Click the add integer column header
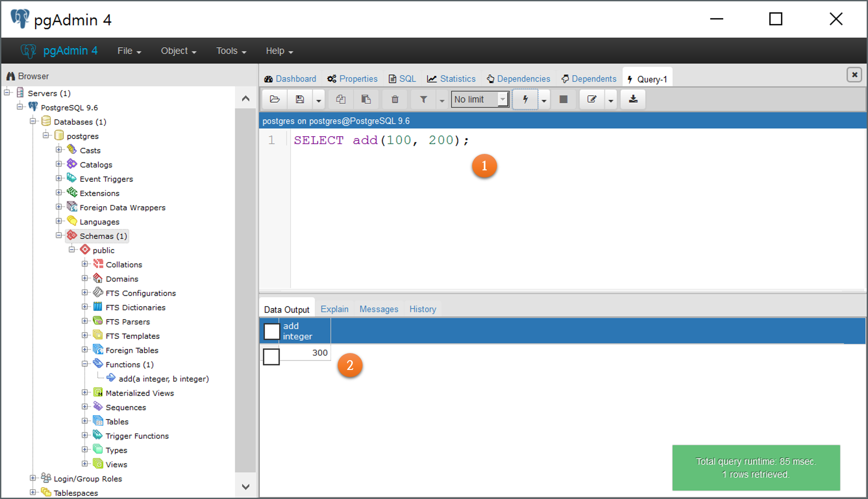The width and height of the screenshot is (868, 499). pyautogui.click(x=305, y=331)
